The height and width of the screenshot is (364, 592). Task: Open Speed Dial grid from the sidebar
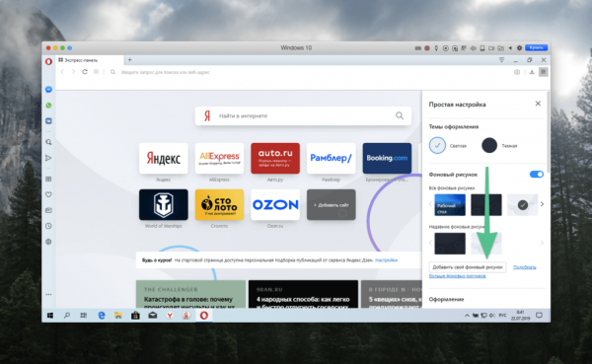[48, 179]
